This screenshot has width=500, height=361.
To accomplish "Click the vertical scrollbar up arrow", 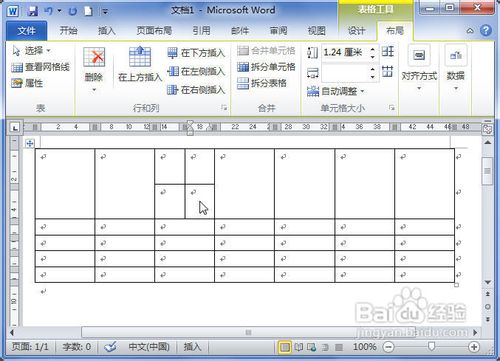I will pyautogui.click(x=488, y=143).
